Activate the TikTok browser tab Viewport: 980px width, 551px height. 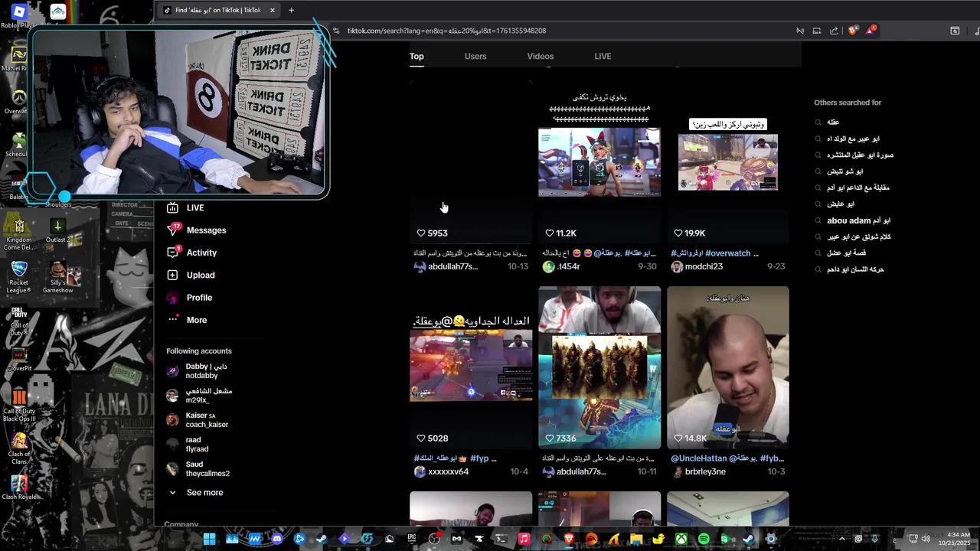[x=217, y=11]
